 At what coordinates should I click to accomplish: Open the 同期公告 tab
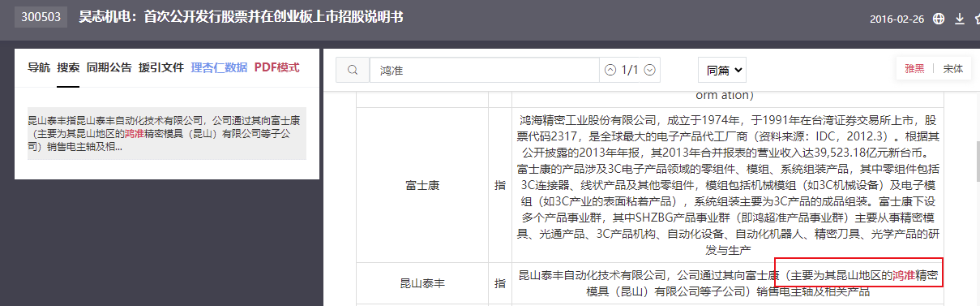[x=109, y=67]
